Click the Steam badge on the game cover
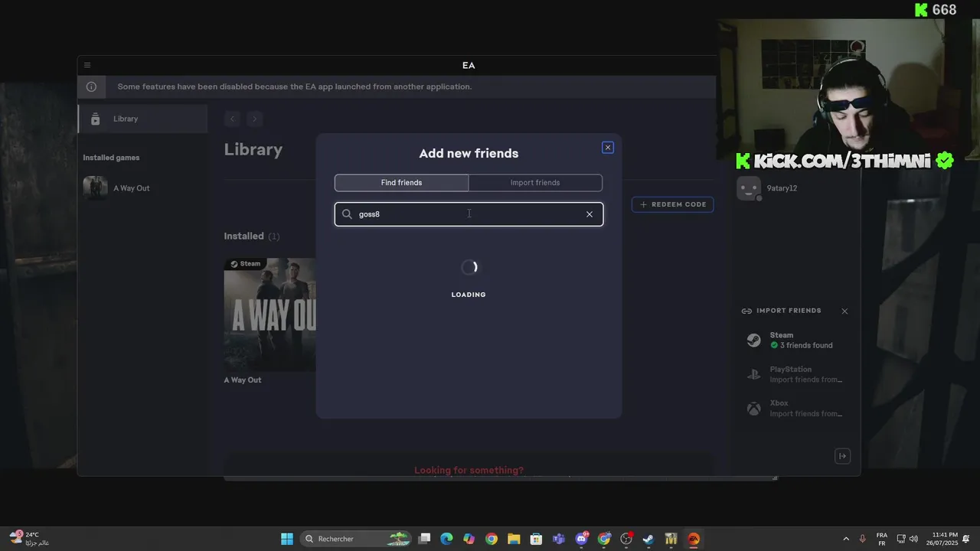Image resolution: width=980 pixels, height=551 pixels. point(246,264)
